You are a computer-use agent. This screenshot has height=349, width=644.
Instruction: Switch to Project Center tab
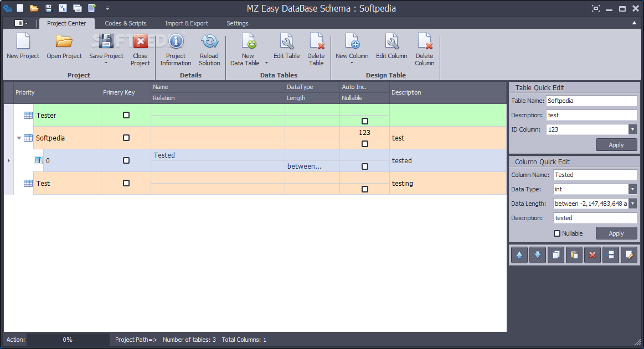tap(66, 23)
